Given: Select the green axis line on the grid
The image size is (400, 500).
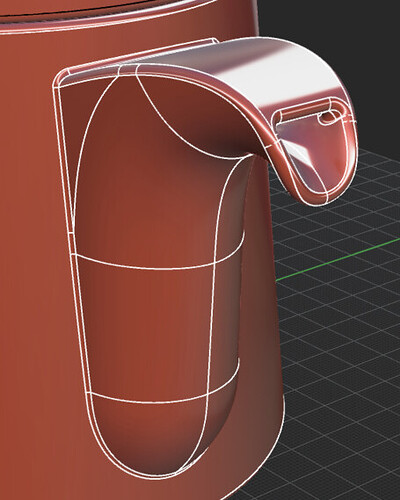Looking at the screenshot, I should coord(337,259).
